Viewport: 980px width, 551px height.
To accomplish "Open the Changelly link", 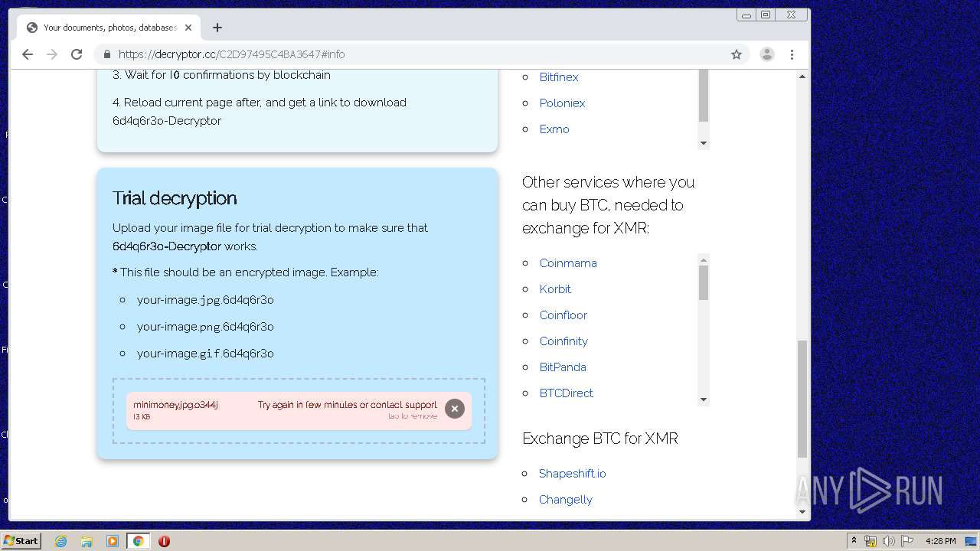I will click(565, 500).
